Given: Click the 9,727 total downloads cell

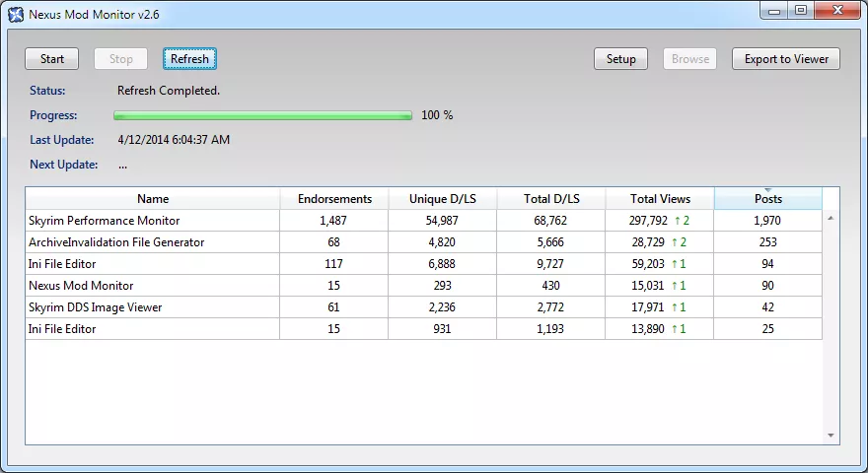Looking at the screenshot, I should pyautogui.click(x=550, y=264).
